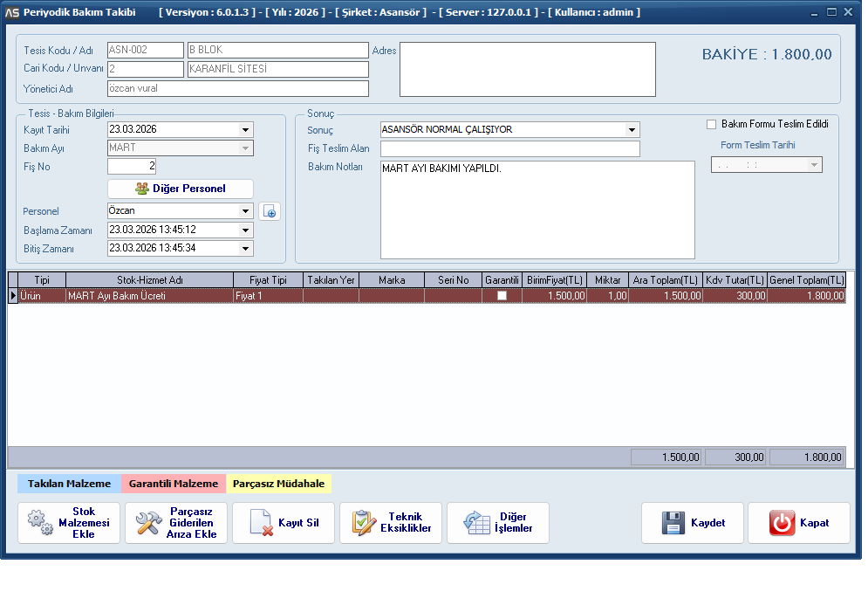Image resolution: width=868 pixels, height=605 pixels.
Task: Expand the Personel dropdown list
Action: click(245, 211)
